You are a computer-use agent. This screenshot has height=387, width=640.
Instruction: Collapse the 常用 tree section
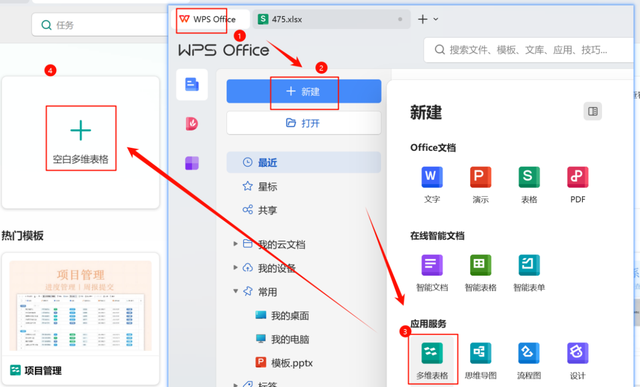235,291
